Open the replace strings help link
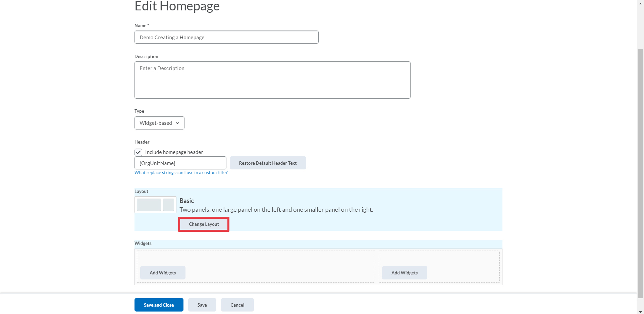This screenshot has width=644, height=314. click(x=181, y=173)
